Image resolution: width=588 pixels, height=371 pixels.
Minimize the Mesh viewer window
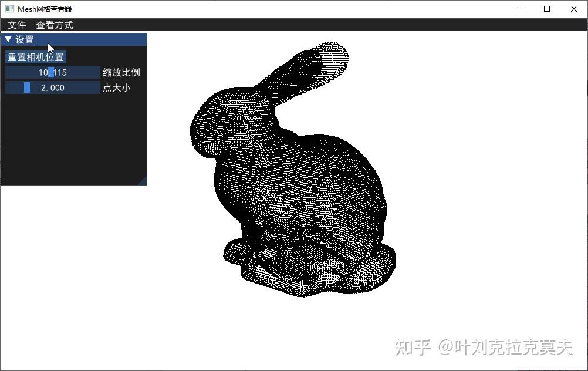520,9
